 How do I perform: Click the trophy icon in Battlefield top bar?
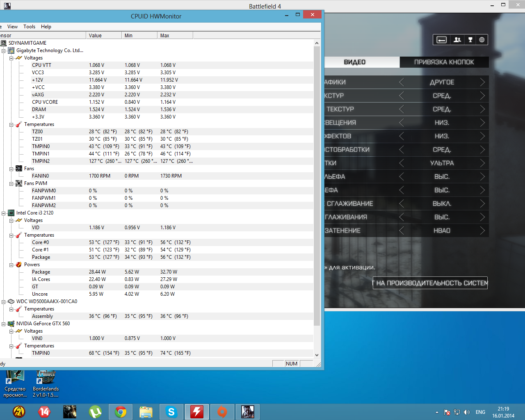470,40
